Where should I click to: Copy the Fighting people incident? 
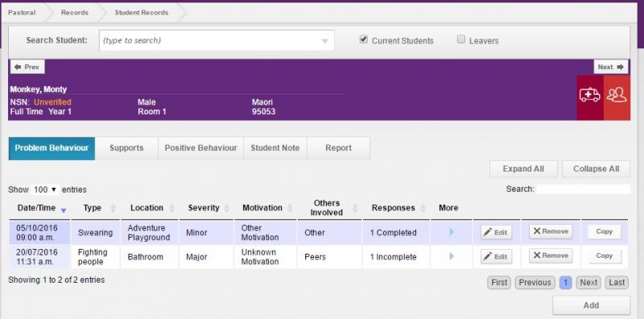(605, 255)
